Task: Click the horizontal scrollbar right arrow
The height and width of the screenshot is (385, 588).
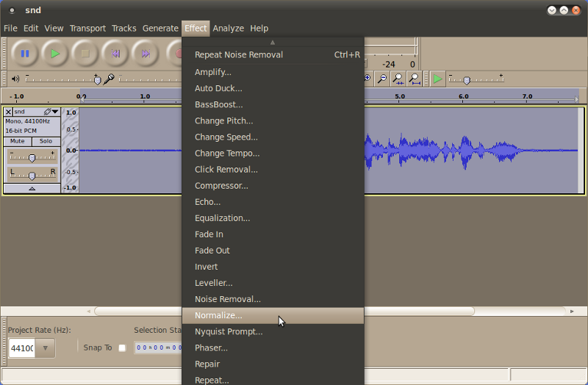Action: click(572, 311)
